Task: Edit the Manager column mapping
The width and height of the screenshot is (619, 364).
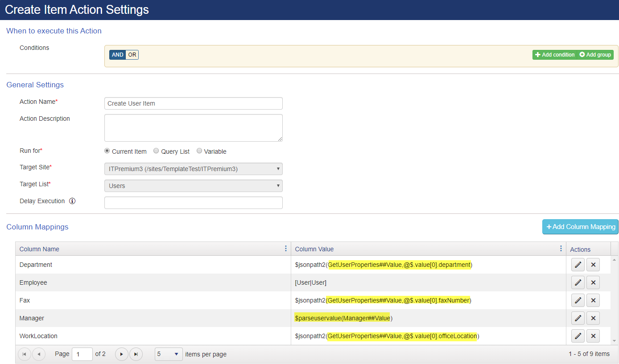Action: tap(578, 318)
